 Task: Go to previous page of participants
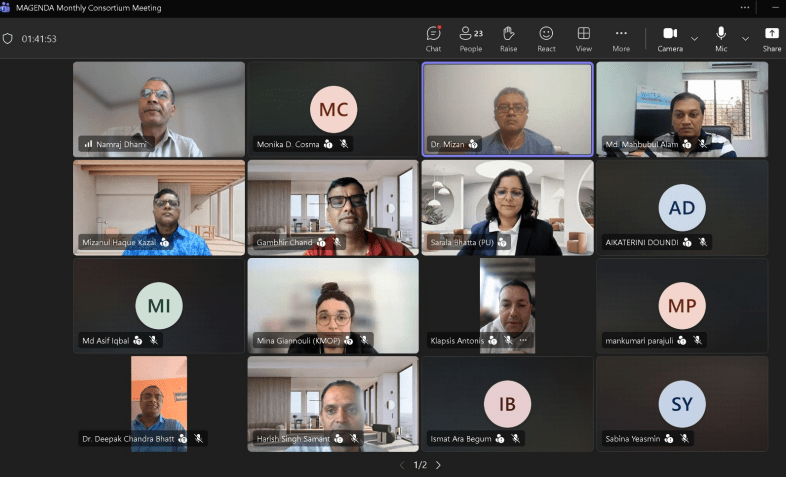[402, 465]
